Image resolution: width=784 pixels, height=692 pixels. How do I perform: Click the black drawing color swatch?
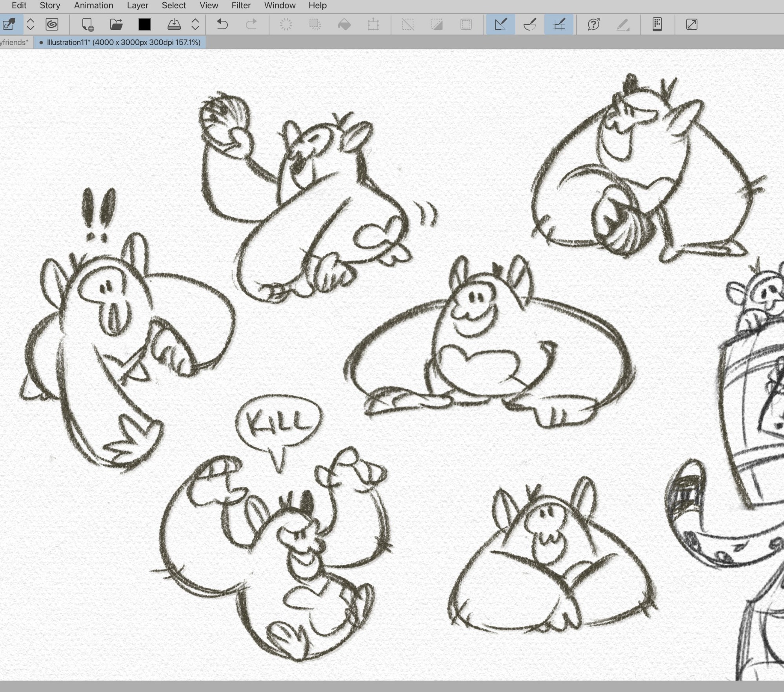[145, 24]
